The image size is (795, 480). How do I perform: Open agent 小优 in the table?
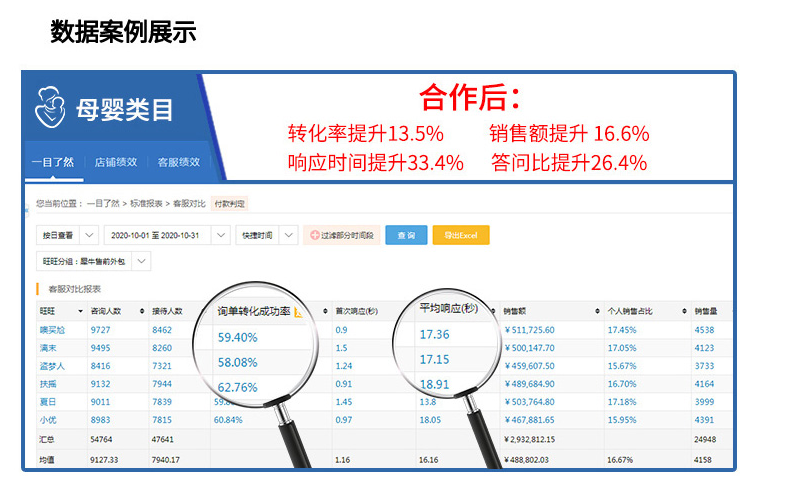tap(48, 420)
